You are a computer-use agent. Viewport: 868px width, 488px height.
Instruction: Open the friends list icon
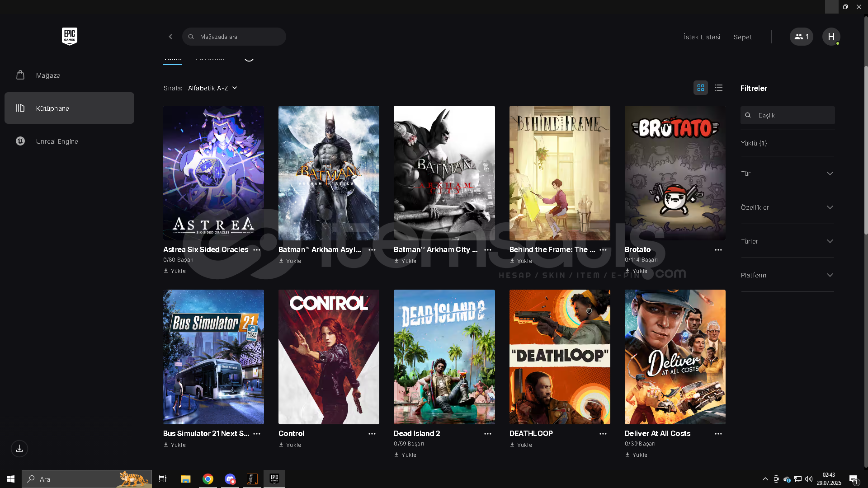point(801,37)
